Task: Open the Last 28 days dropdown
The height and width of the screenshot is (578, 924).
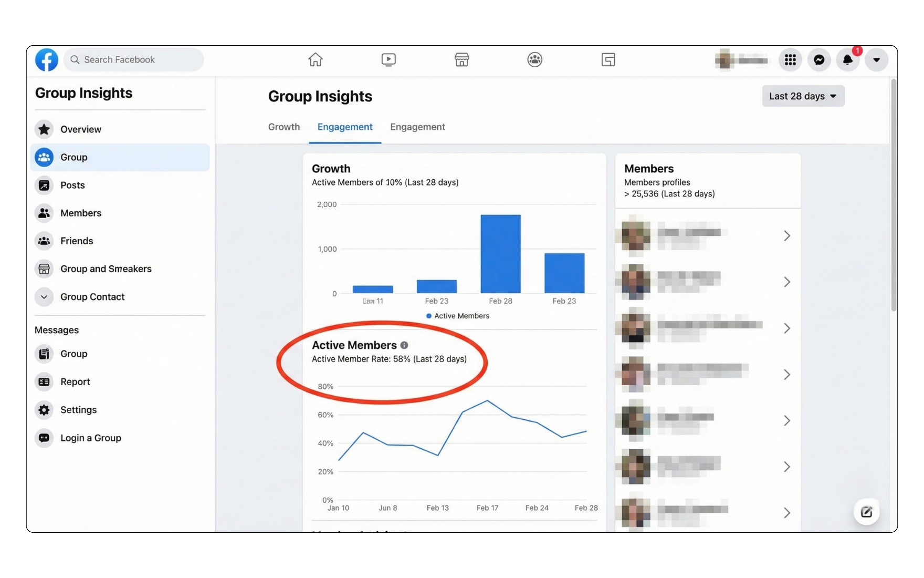Action: tap(803, 96)
